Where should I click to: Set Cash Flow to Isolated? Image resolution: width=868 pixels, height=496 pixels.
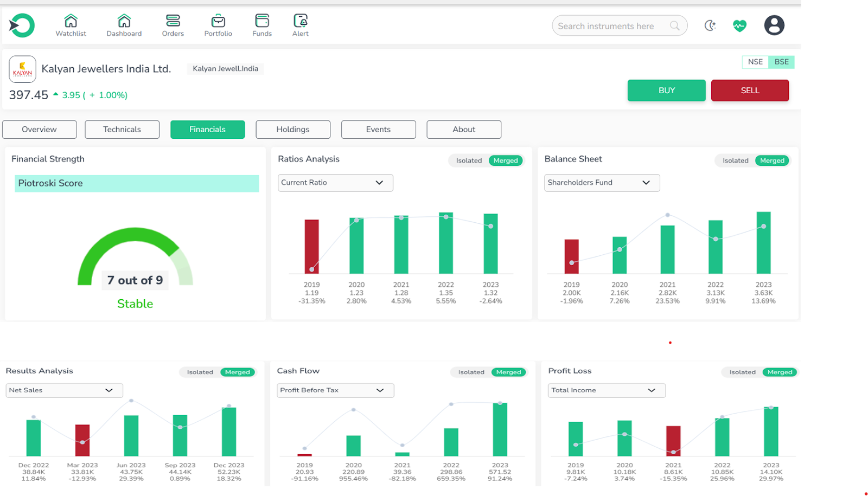coord(471,372)
